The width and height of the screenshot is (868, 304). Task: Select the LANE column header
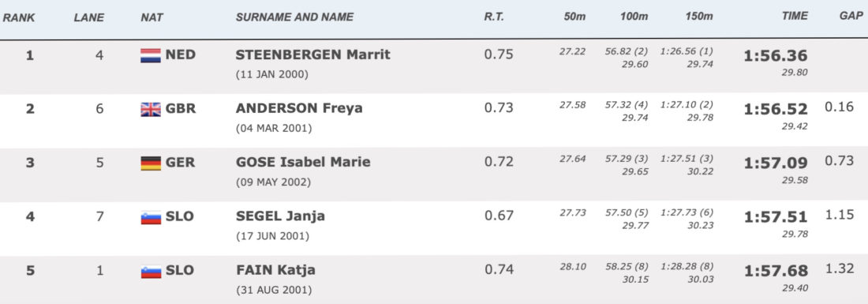click(88, 17)
